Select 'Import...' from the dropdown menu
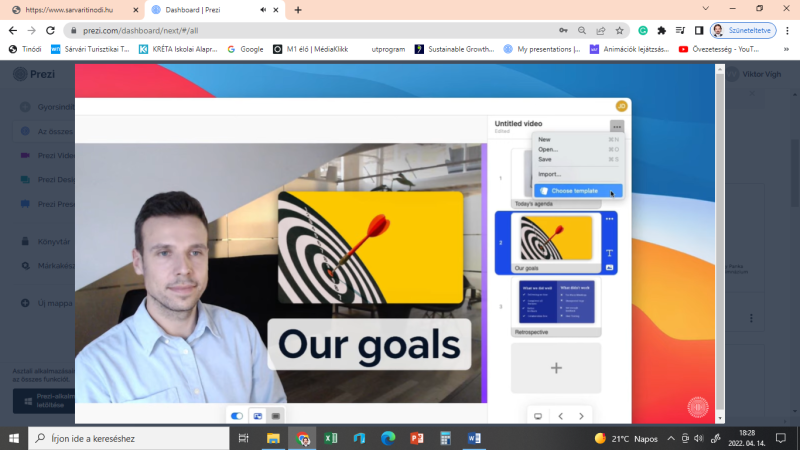Image resolution: width=800 pixels, height=450 pixels. coord(550,174)
